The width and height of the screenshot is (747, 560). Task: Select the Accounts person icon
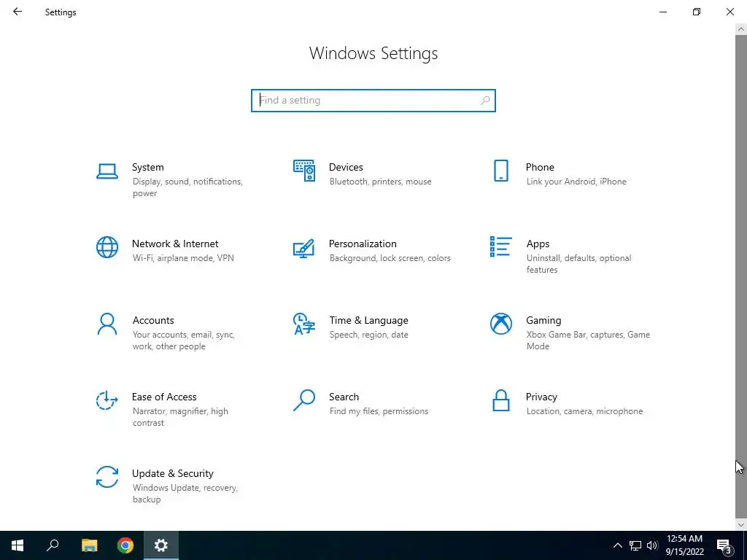(107, 324)
